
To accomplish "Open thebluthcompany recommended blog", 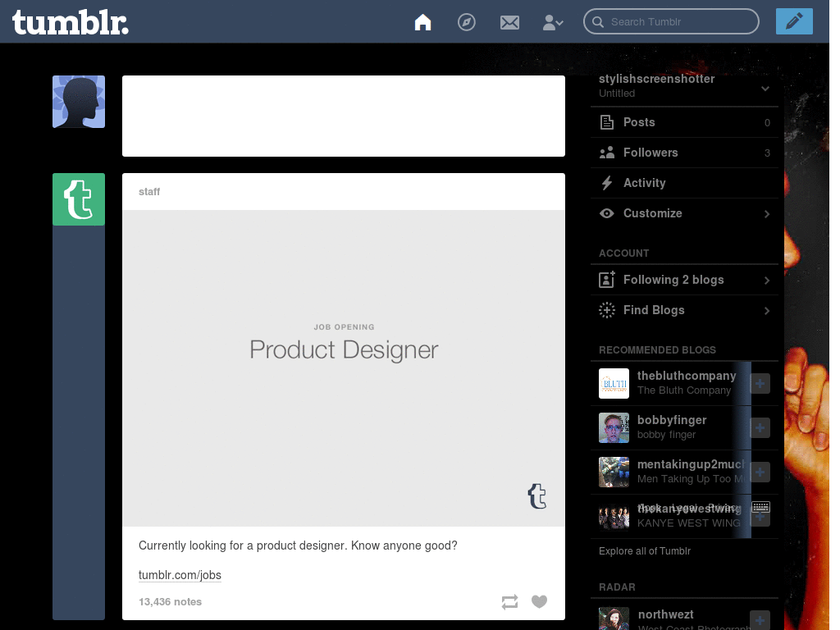I will click(x=687, y=376).
